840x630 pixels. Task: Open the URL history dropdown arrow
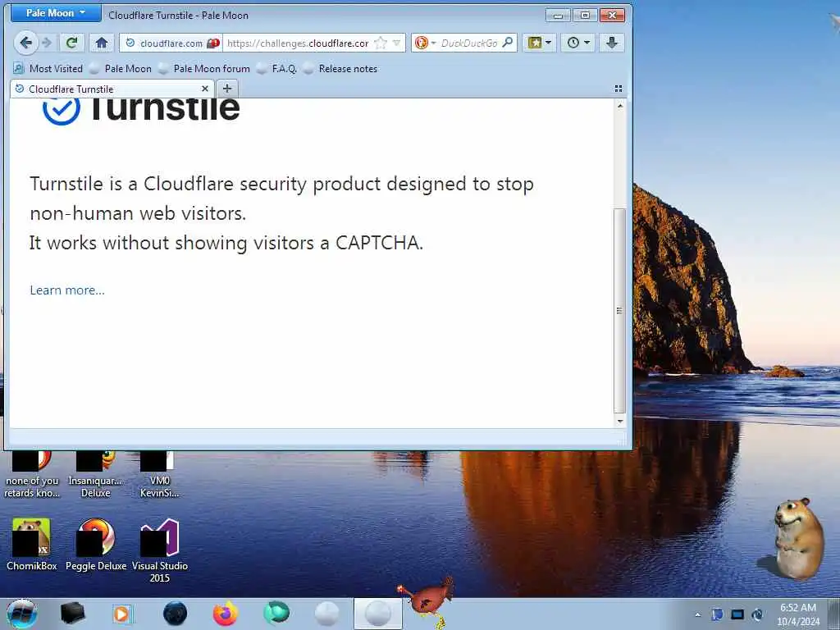click(396, 43)
